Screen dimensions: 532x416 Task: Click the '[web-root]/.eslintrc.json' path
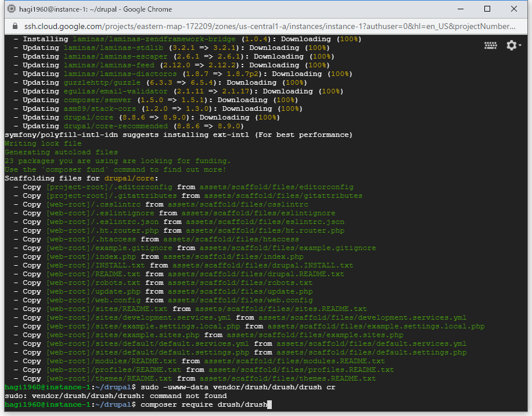point(102,222)
